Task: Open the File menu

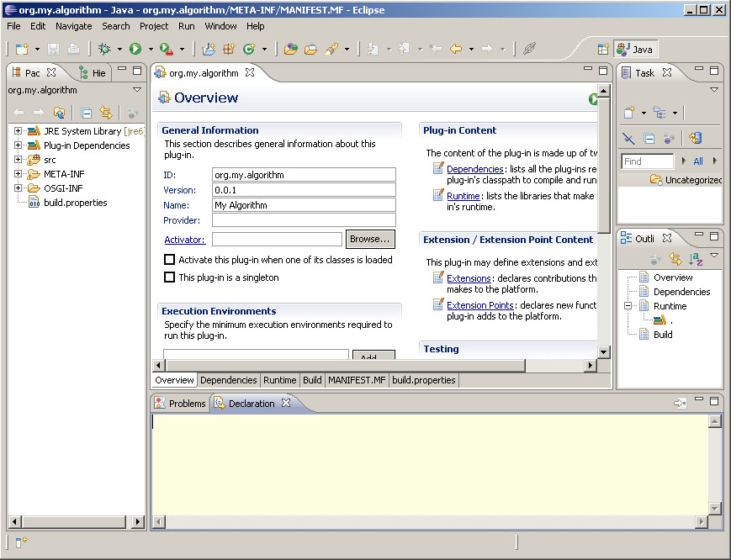Action: click(13, 26)
